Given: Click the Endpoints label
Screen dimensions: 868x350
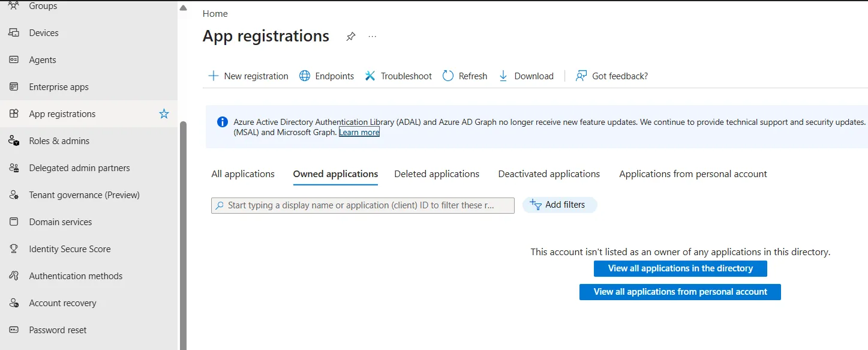Looking at the screenshot, I should [335, 76].
